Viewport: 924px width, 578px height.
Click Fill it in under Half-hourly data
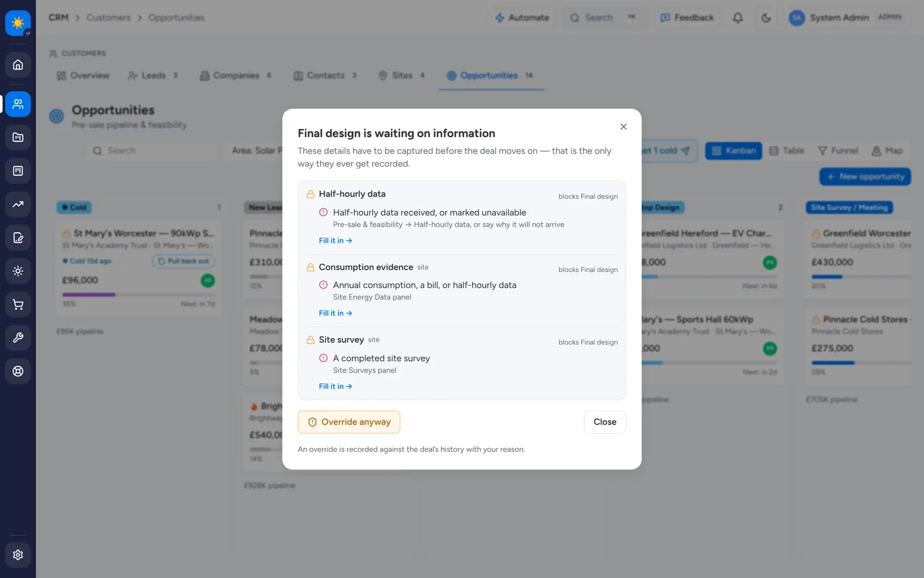tap(335, 240)
